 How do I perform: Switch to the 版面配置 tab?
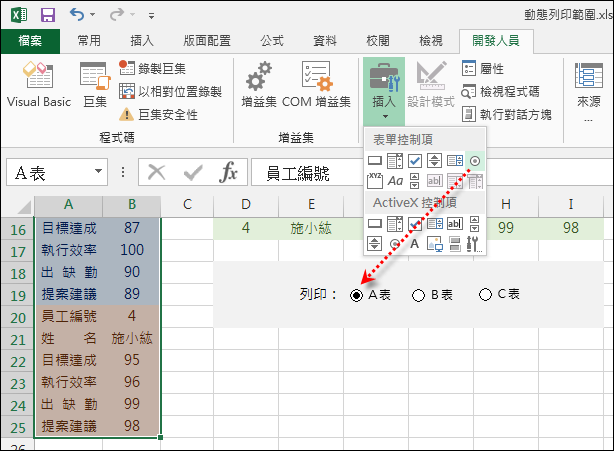[207, 41]
